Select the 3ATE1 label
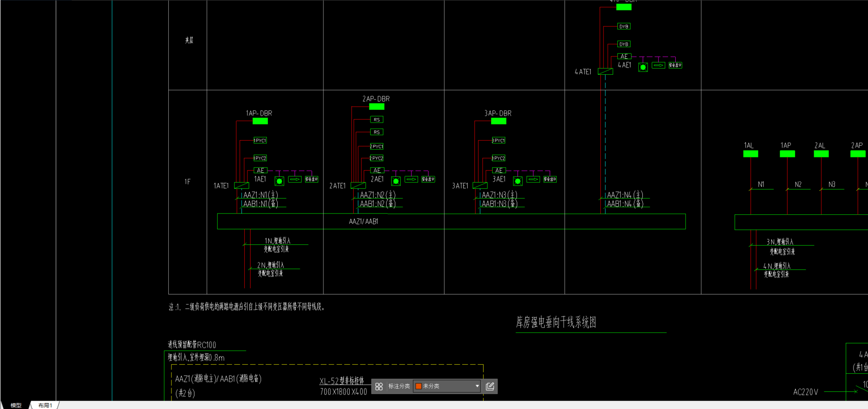This screenshot has width=868, height=409. [x=460, y=186]
